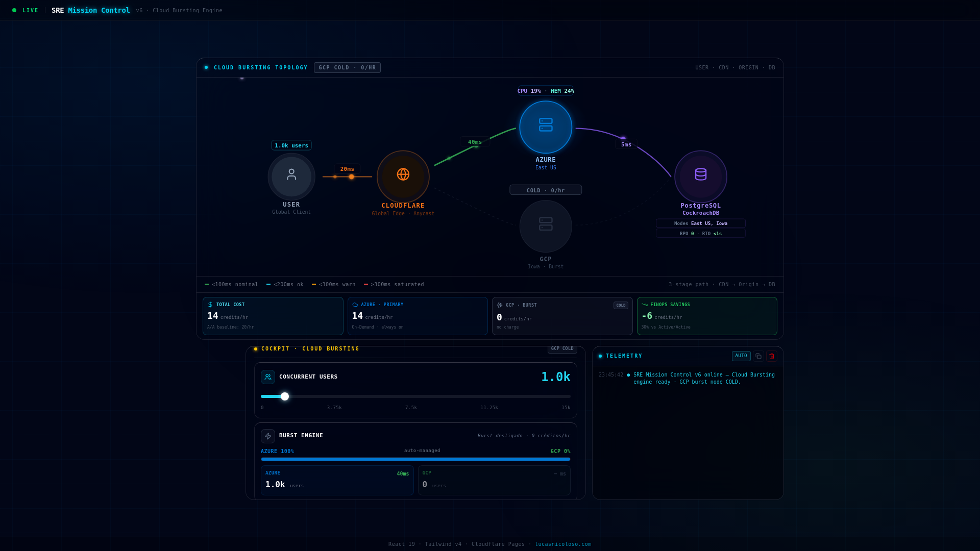Open the lucasnicoloso.com link
This screenshot has height=551, width=980.
tap(563, 544)
